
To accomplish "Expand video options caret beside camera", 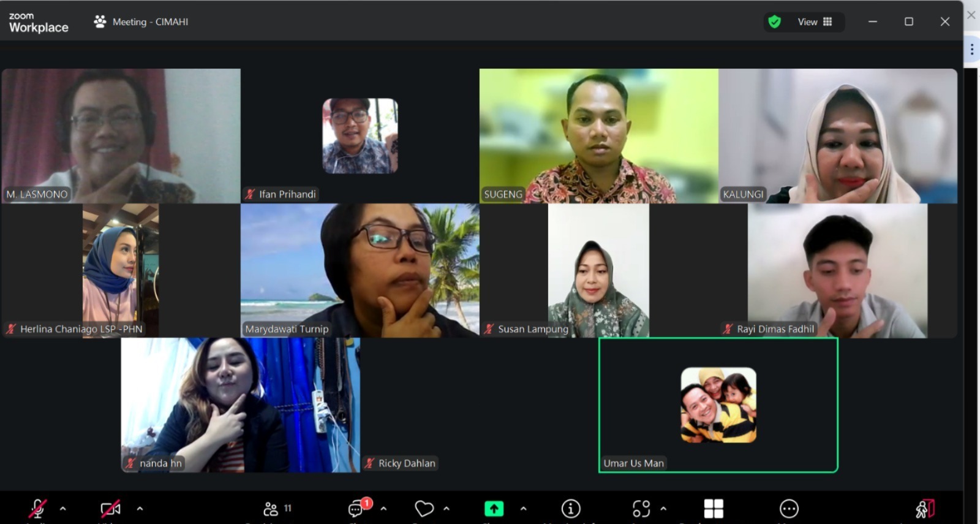I will point(140,509).
